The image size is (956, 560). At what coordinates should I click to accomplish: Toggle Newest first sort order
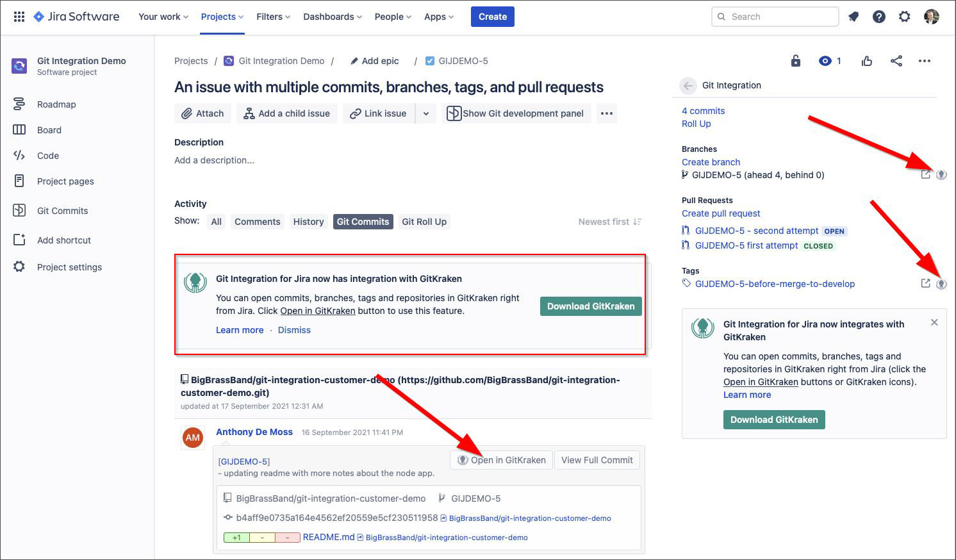[x=610, y=222]
